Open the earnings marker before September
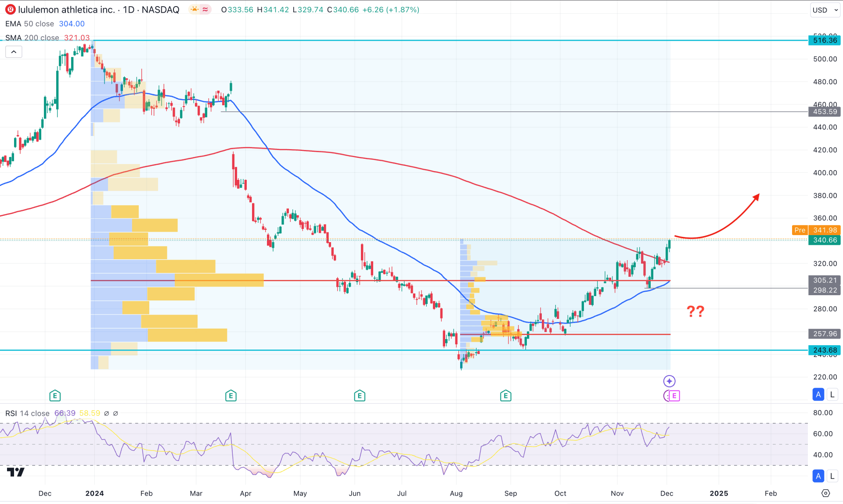The width and height of the screenshot is (843, 504). coord(505,396)
